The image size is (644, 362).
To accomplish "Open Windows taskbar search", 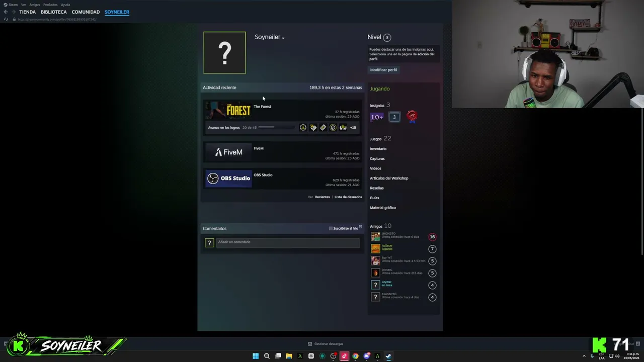I will (x=267, y=356).
